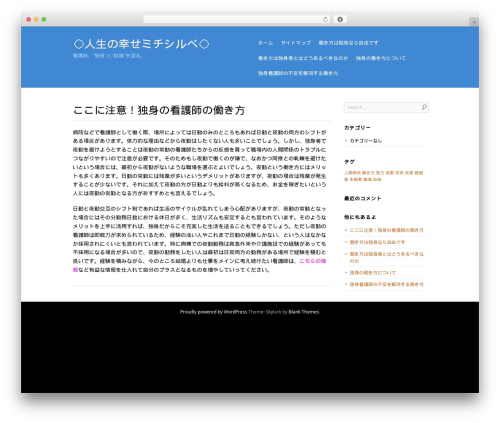Viewport: 500px width, 423px height.
Task: Select the 職場 tag in the tag cloud
Action: click(367, 179)
